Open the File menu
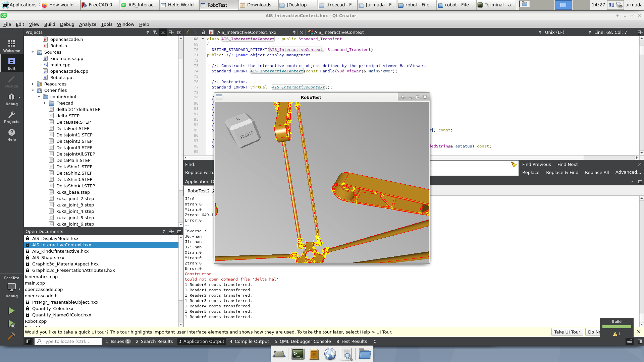 click(7, 24)
